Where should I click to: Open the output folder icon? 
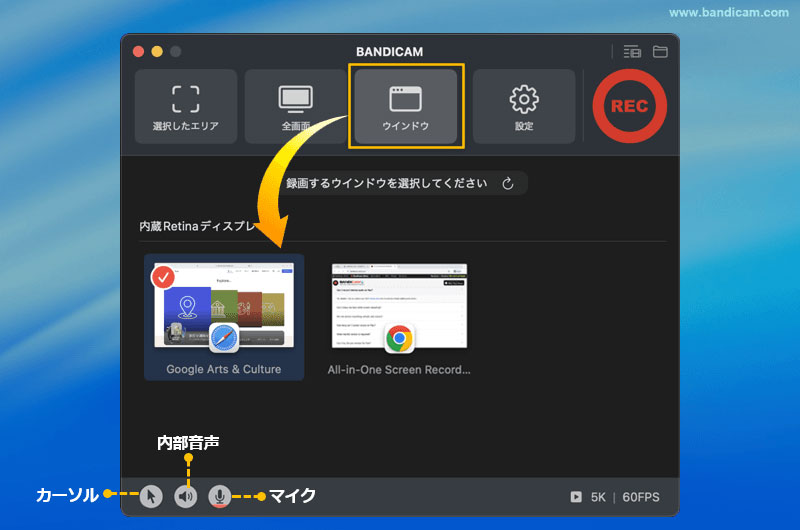coord(660,52)
